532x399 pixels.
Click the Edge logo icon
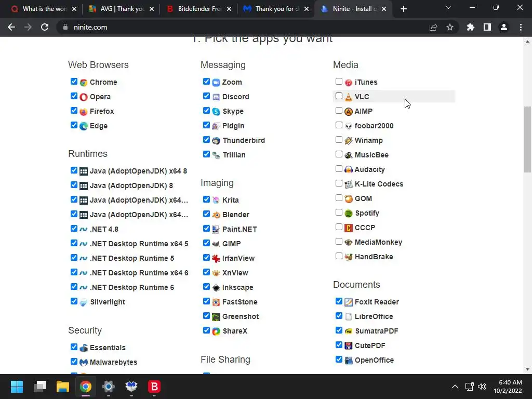pos(84,126)
